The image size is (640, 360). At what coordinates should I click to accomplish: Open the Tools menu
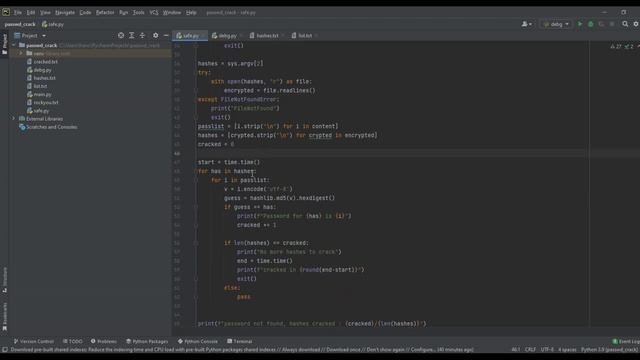138,13
